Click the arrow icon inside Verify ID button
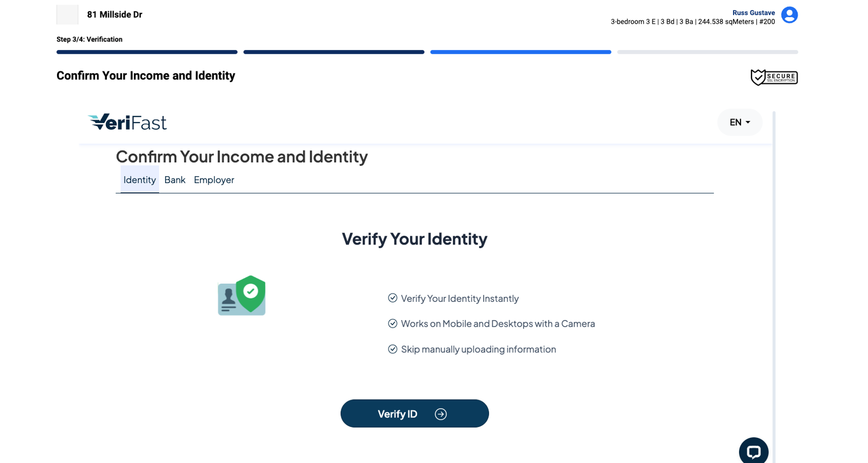The image size is (868, 463). point(441,414)
